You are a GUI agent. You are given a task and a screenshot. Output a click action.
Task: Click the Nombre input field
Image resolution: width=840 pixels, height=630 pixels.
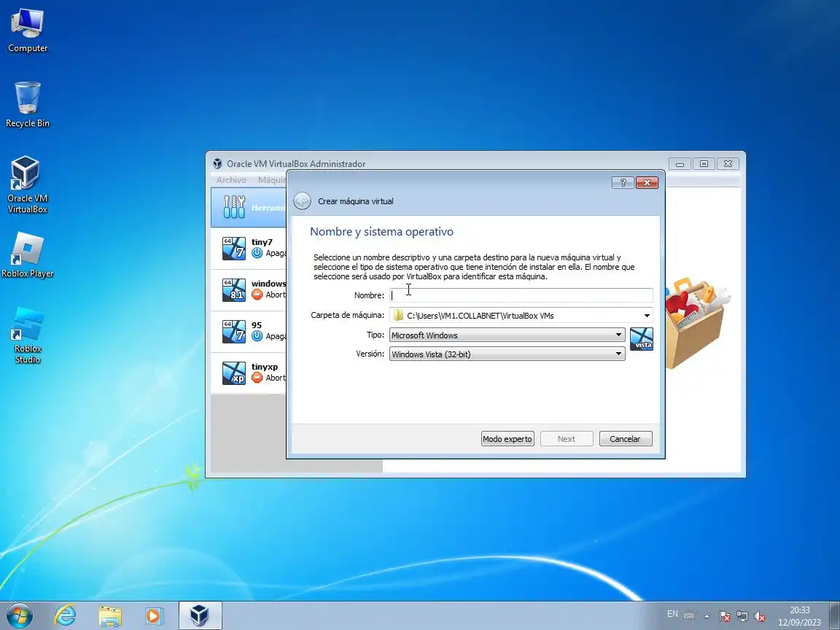click(521, 295)
